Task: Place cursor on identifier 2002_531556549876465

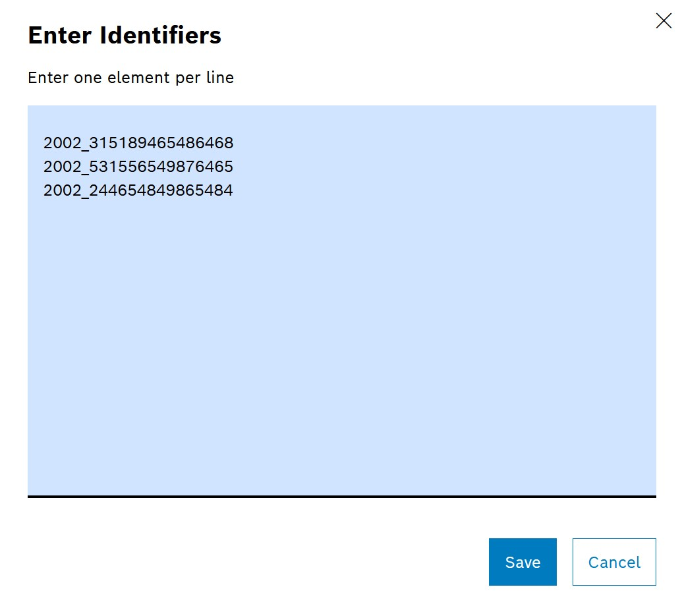Action: click(x=138, y=167)
